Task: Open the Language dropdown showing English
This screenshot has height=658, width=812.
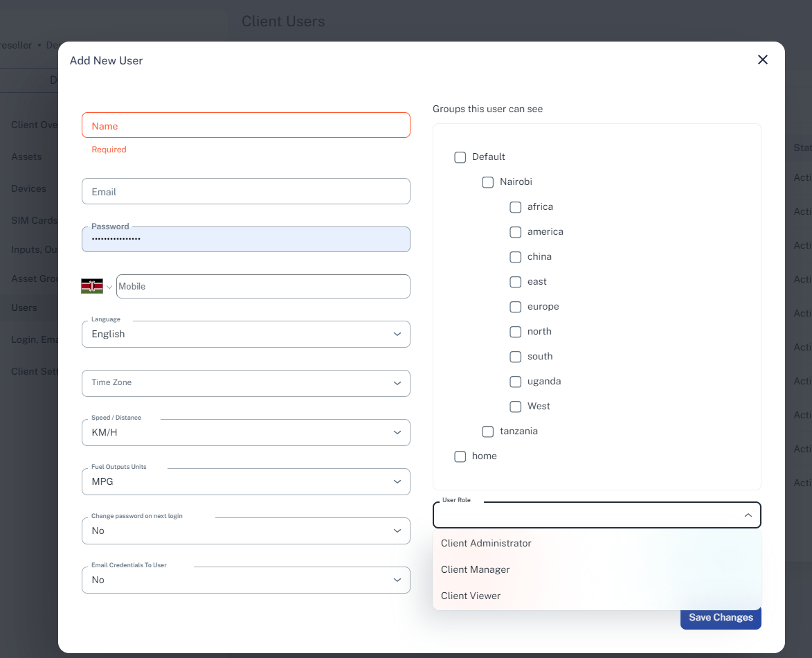Action: (246, 334)
